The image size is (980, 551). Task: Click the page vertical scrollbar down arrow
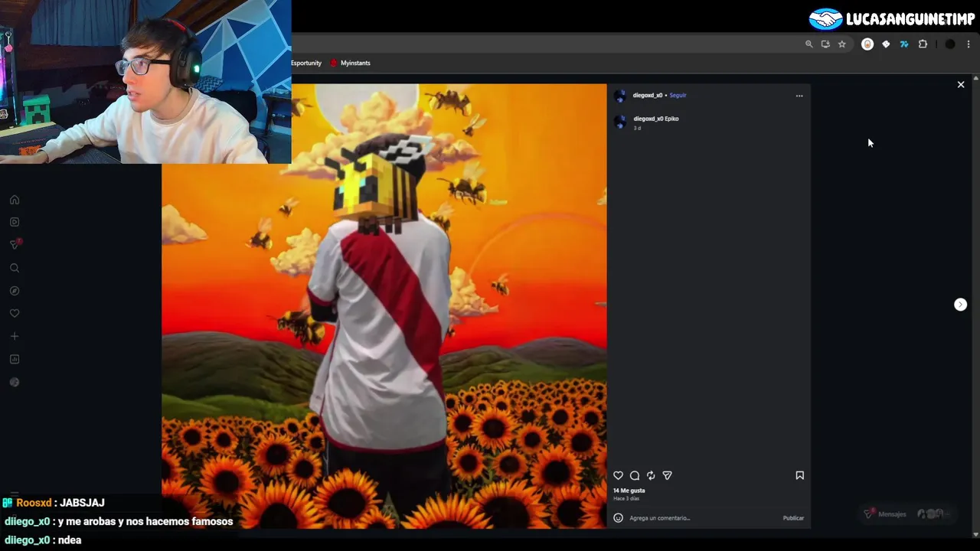click(975, 535)
